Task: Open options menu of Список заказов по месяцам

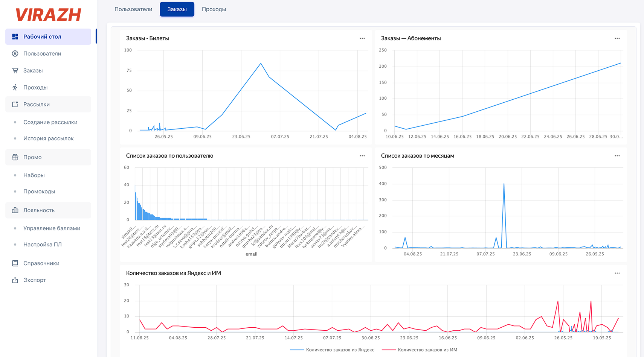Action: point(617,156)
